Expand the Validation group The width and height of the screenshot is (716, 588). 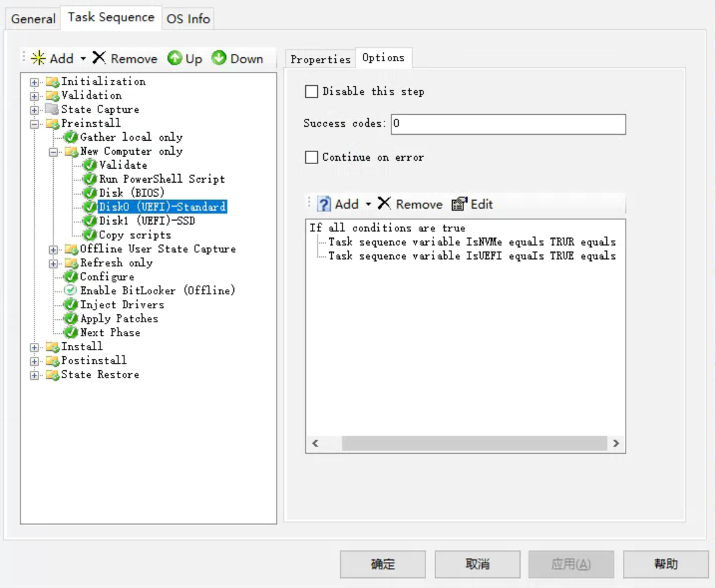(x=35, y=96)
